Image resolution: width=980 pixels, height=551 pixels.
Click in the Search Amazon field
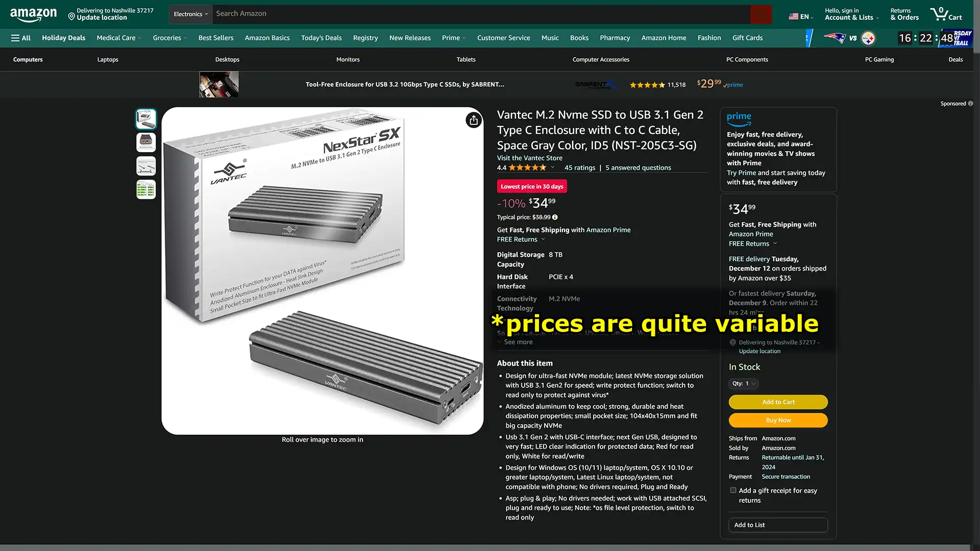[481, 14]
